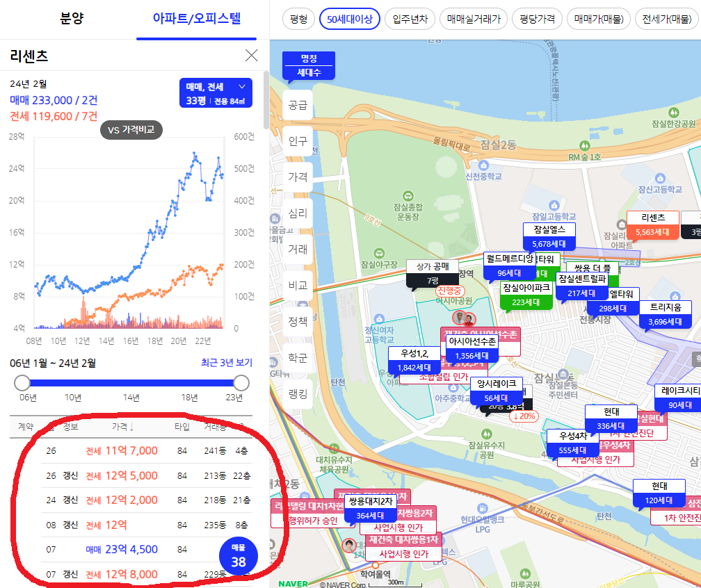Click the blue date range slider track
Viewport: 701px width, 588px height.
[x=131, y=383]
